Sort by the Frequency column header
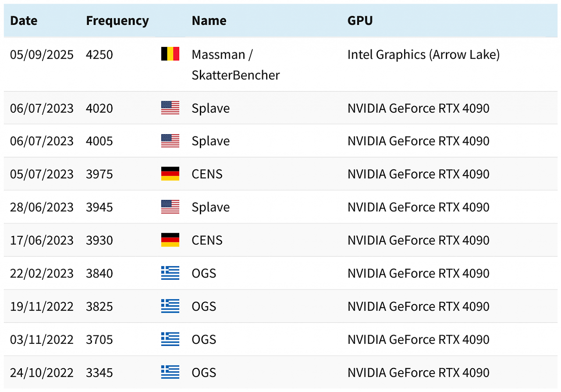Image resolution: width=561 pixels, height=392 pixels. pyautogui.click(x=117, y=21)
